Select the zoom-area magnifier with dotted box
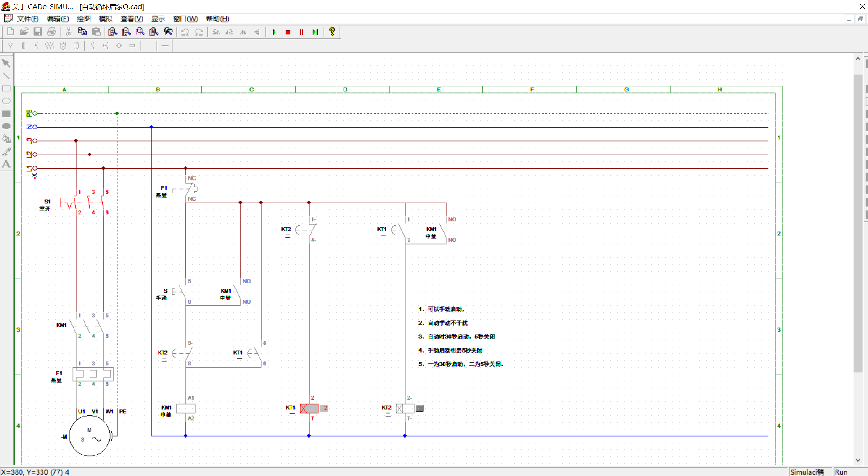Screen dimensions: 868x476 point(140,32)
